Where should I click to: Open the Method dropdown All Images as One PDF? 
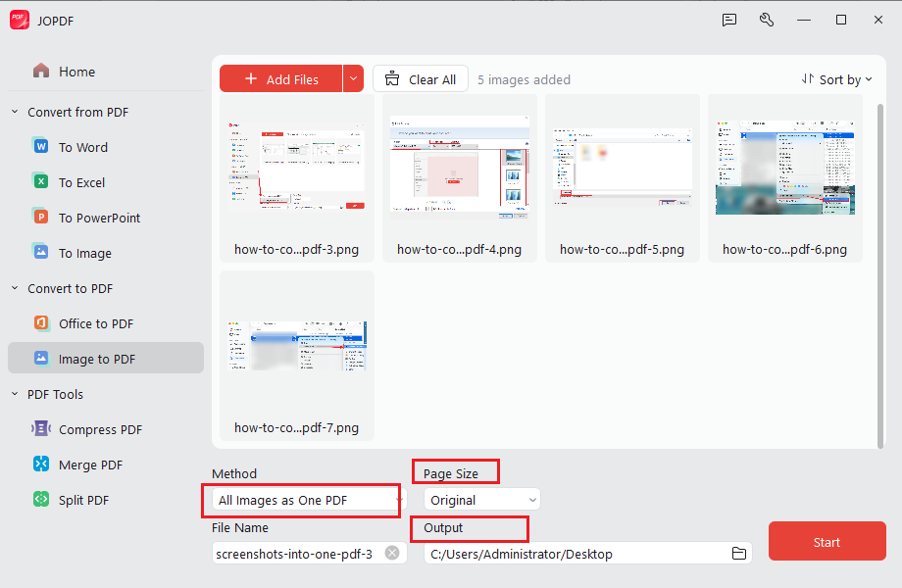pos(309,500)
